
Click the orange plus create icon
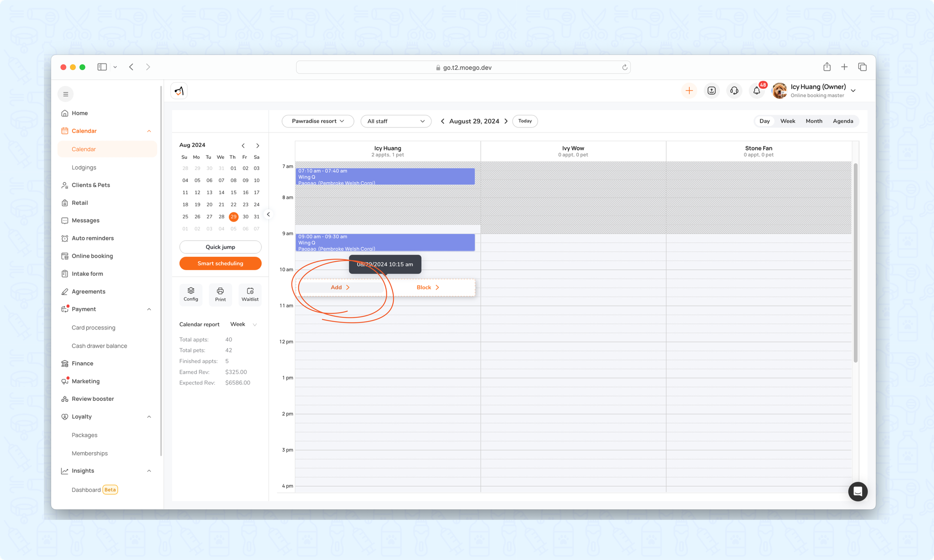pyautogui.click(x=689, y=91)
